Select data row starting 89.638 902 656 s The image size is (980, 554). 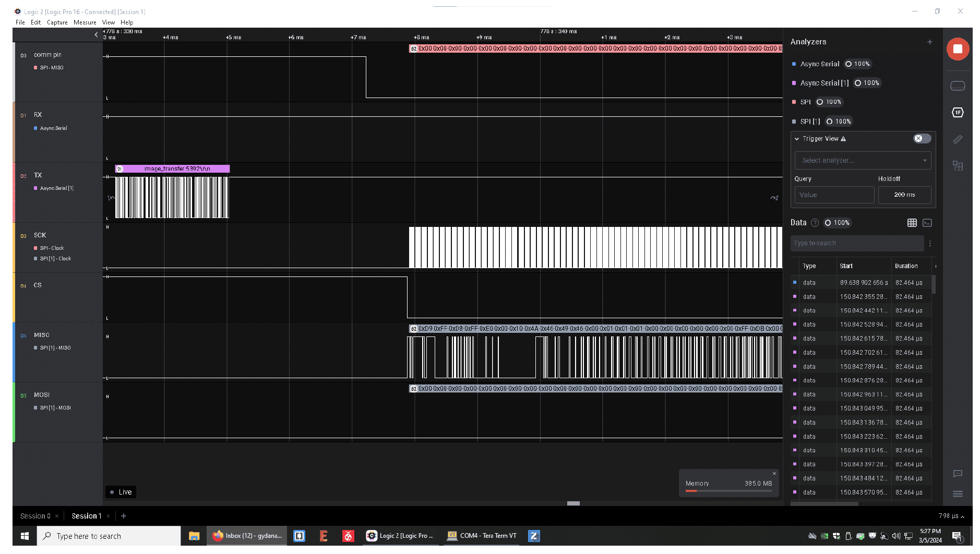[x=861, y=283]
